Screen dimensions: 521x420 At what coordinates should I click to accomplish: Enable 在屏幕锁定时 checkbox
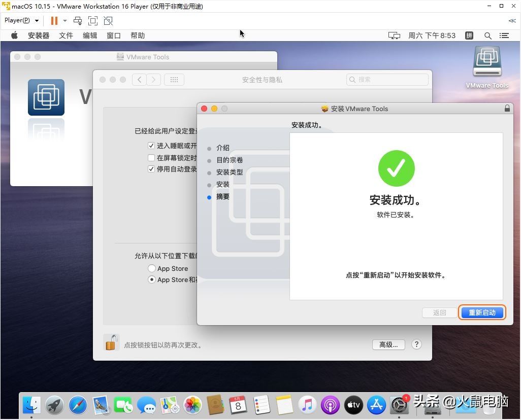(x=151, y=157)
